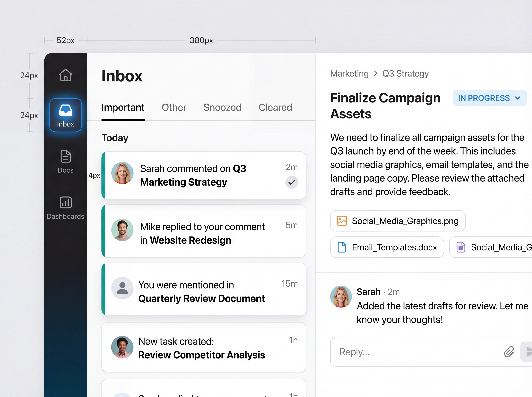Viewport: 532px width, 397px height.
Task: Open Review Competitor Analysis task notification
Action: (x=204, y=348)
